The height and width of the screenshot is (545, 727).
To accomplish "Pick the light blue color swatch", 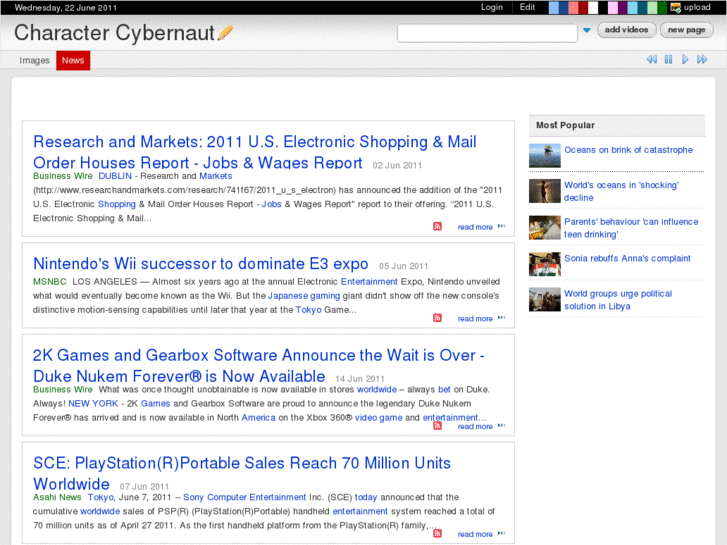I will pyautogui.click(x=554, y=7).
